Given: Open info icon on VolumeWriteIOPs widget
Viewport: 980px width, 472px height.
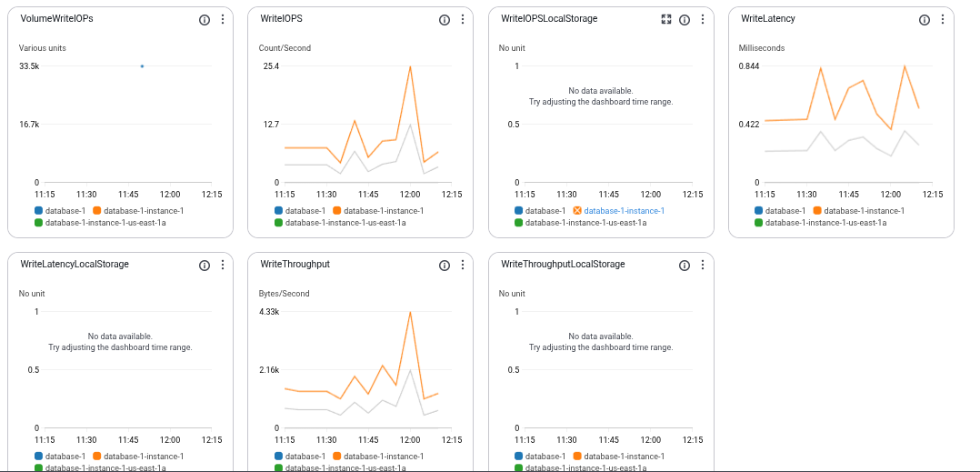Looking at the screenshot, I should [205, 19].
